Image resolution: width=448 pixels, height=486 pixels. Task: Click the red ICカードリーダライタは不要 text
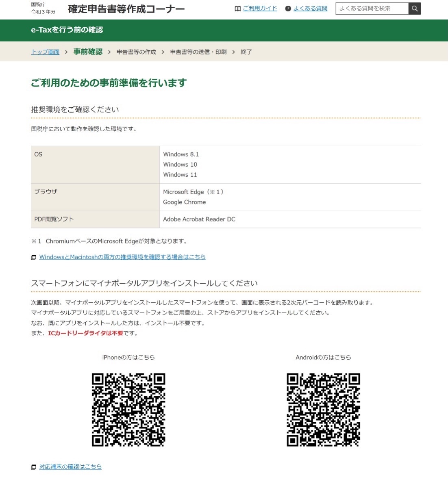pyautogui.click(x=85, y=333)
